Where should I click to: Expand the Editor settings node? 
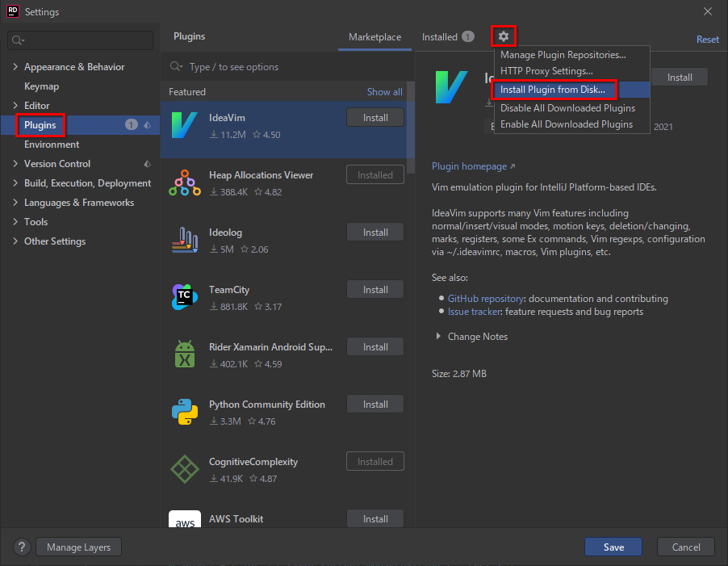pos(15,106)
